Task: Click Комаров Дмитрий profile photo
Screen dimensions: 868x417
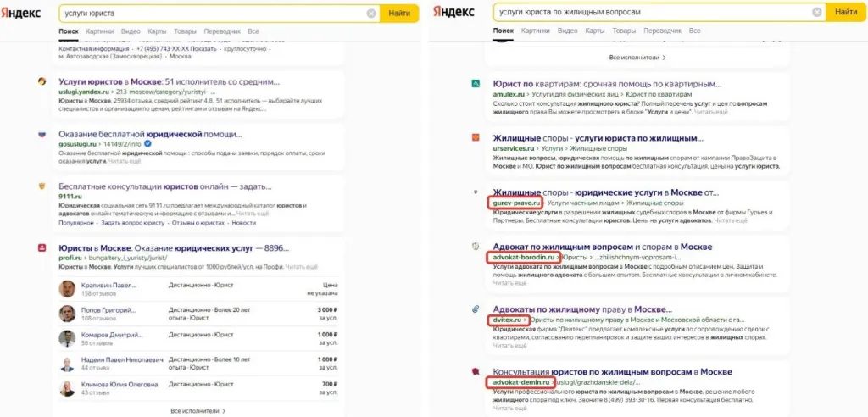Action: point(68,338)
